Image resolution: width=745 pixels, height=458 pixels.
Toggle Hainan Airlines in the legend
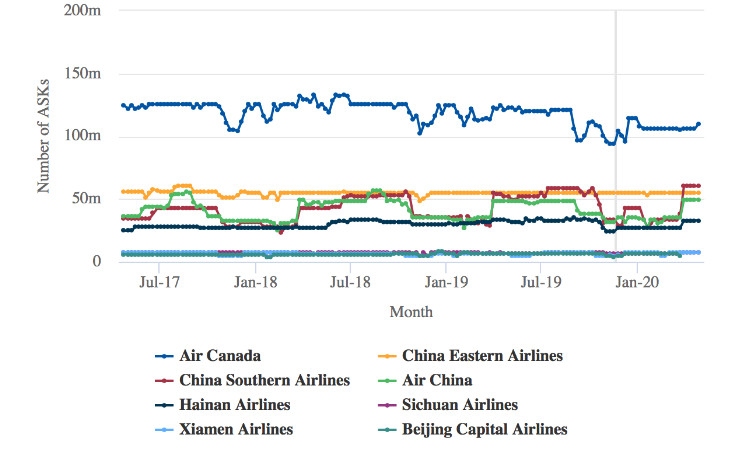point(235,405)
